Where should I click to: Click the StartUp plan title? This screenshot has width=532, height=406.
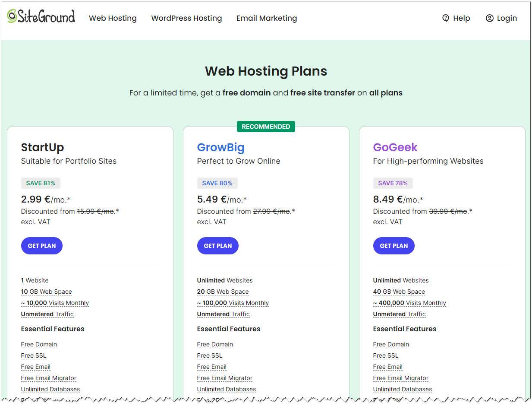click(x=42, y=147)
